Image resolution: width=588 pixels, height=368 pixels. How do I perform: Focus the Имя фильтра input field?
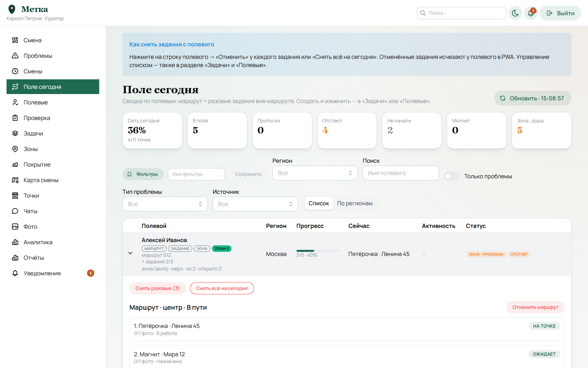pos(196,174)
